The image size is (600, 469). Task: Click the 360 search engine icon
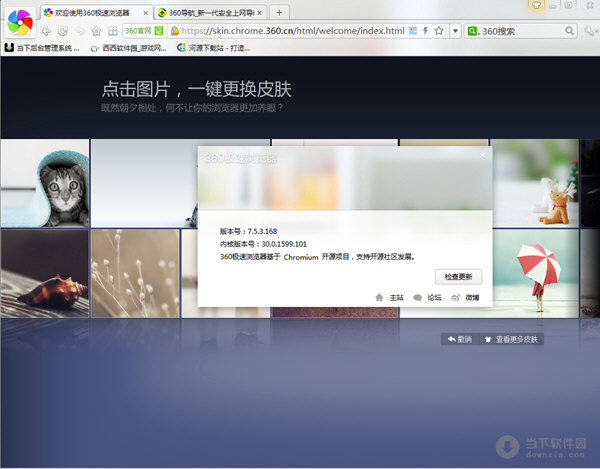coord(472,31)
